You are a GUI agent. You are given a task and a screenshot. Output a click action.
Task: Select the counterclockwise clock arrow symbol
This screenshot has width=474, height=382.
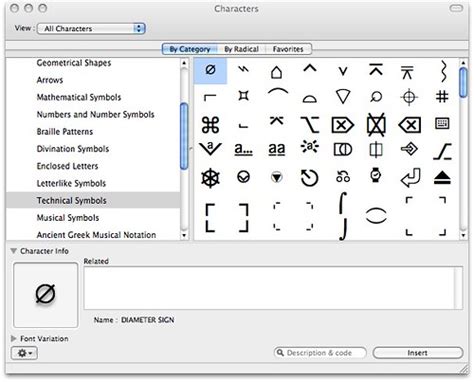310,178
